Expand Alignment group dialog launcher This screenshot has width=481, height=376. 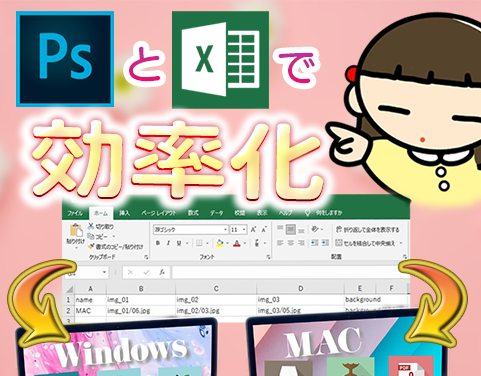click(405, 257)
